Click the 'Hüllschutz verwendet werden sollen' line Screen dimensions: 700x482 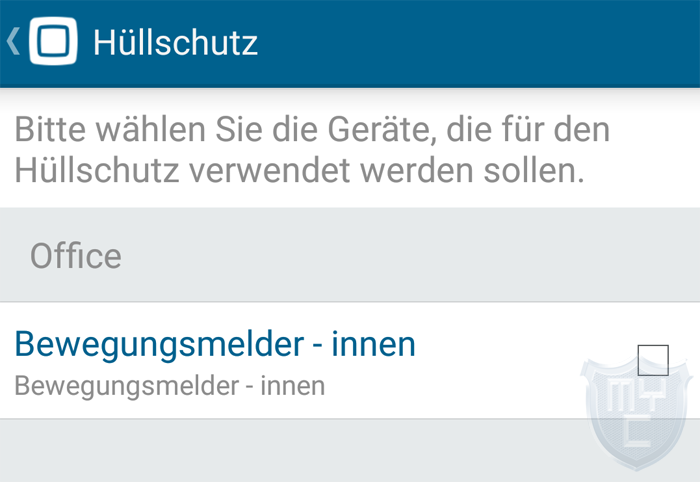click(x=300, y=171)
